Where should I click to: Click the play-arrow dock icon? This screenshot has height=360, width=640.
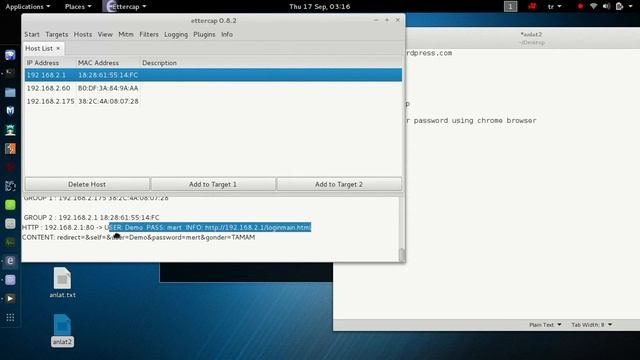(x=10, y=298)
